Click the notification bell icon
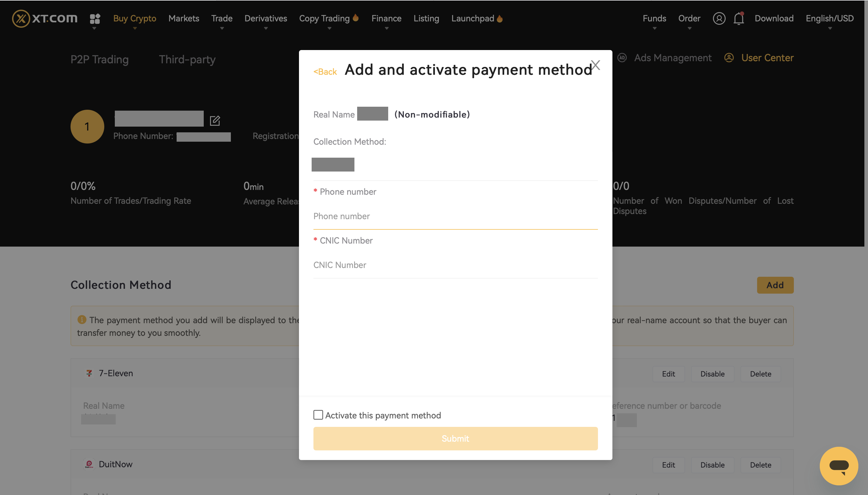 [x=738, y=18]
